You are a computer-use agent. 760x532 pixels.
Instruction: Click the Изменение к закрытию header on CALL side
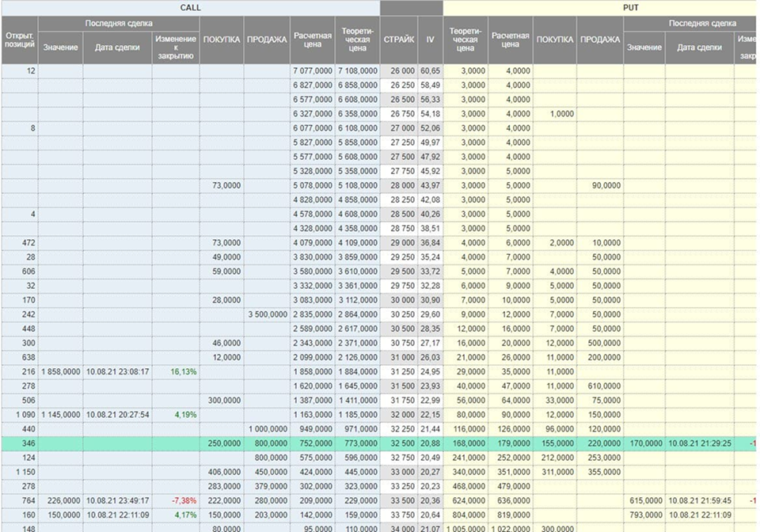[x=176, y=47]
